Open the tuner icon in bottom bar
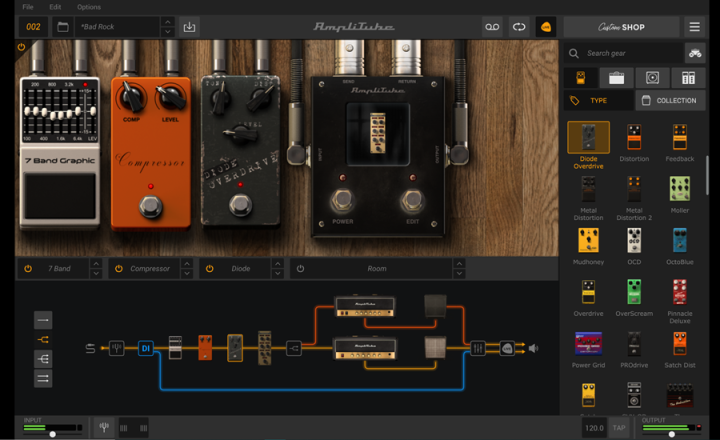Viewport: 720px width, 440px height. point(104,428)
